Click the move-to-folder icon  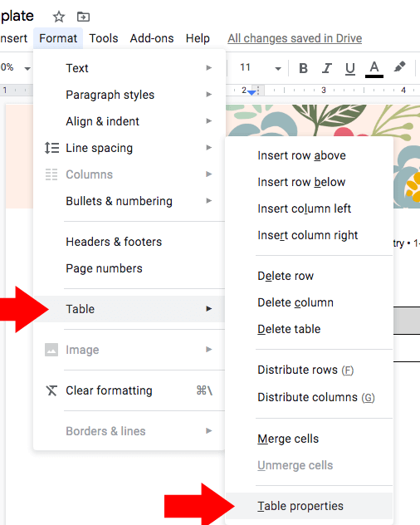pos(83,17)
